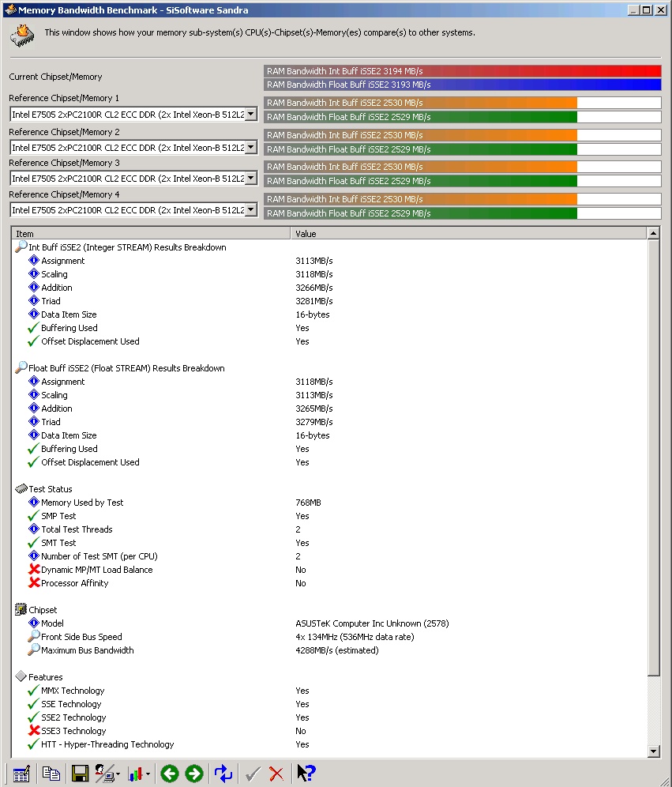Image resolution: width=672 pixels, height=787 pixels.
Task: Click the Value column header
Action: click(468, 233)
